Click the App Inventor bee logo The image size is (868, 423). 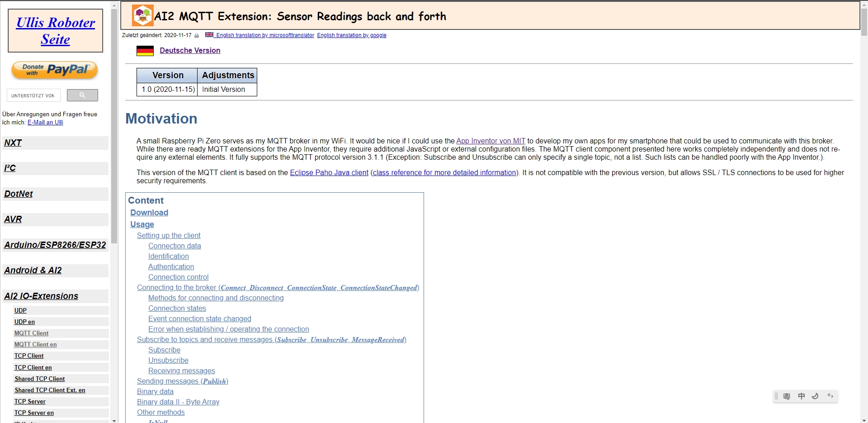click(x=142, y=16)
